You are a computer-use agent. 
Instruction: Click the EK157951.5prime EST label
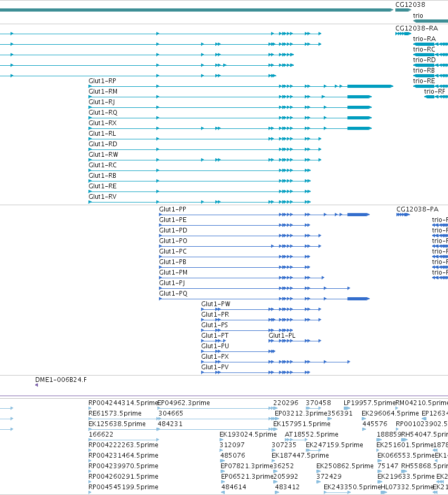click(302, 423)
